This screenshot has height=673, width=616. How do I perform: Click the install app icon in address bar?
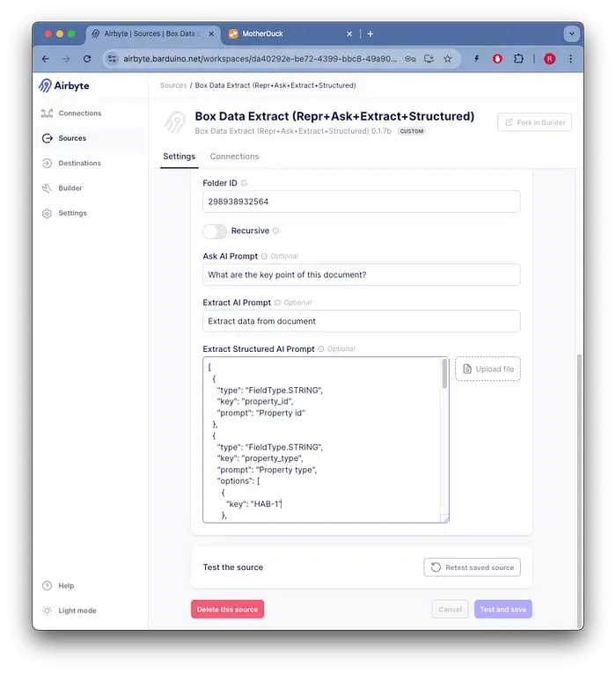pos(429,59)
